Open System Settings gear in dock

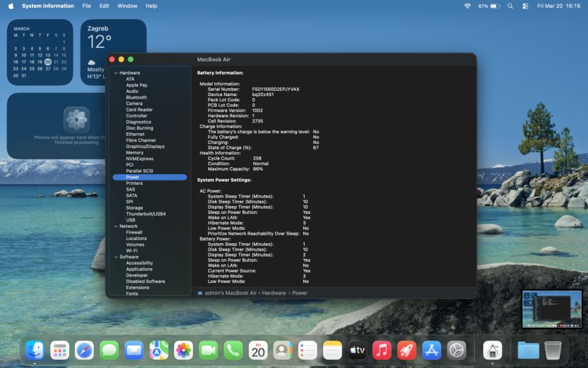click(457, 350)
